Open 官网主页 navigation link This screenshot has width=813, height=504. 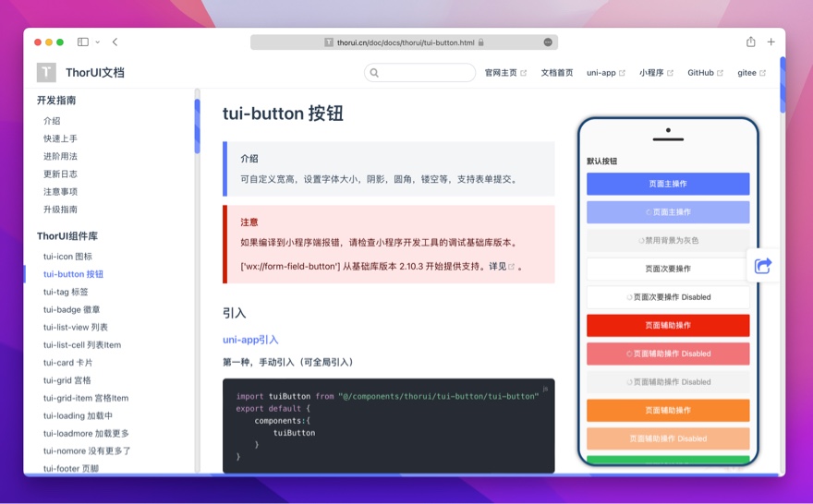[505, 73]
